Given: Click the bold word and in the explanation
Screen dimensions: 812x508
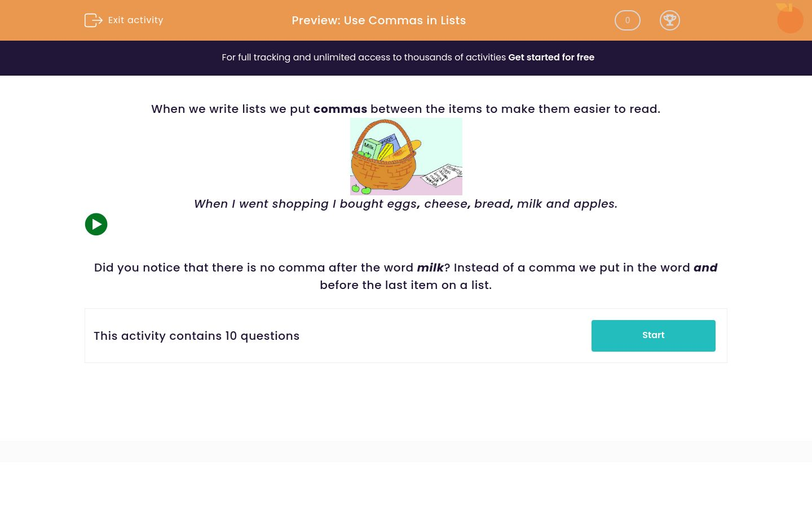Looking at the screenshot, I should pos(705,268).
